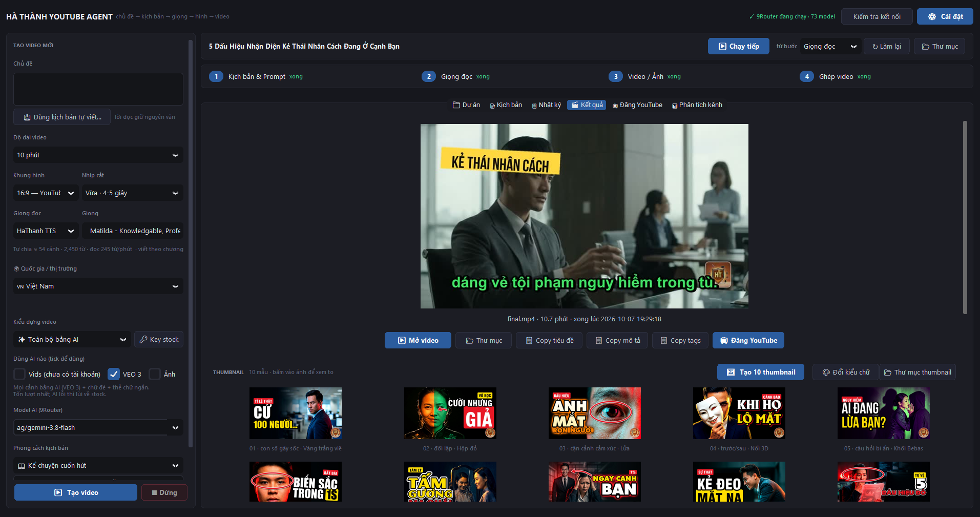Switch to the Dự án tab
This screenshot has height=517, width=980.
pyautogui.click(x=466, y=105)
